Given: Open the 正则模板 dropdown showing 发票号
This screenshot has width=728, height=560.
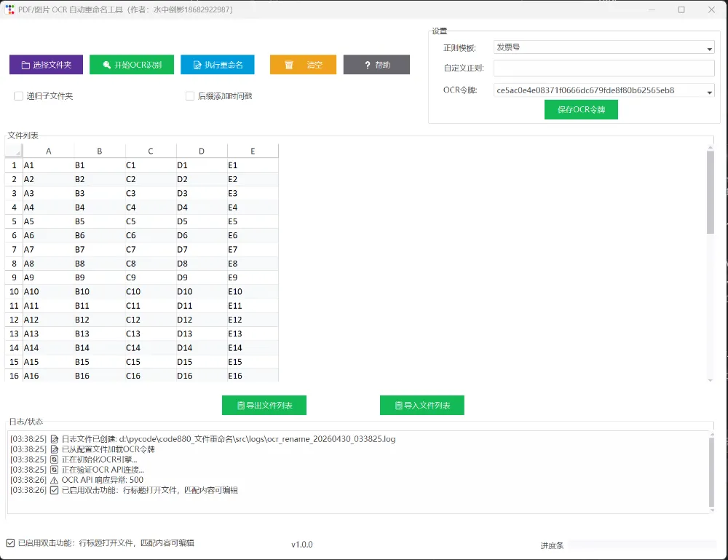Looking at the screenshot, I should [604, 47].
